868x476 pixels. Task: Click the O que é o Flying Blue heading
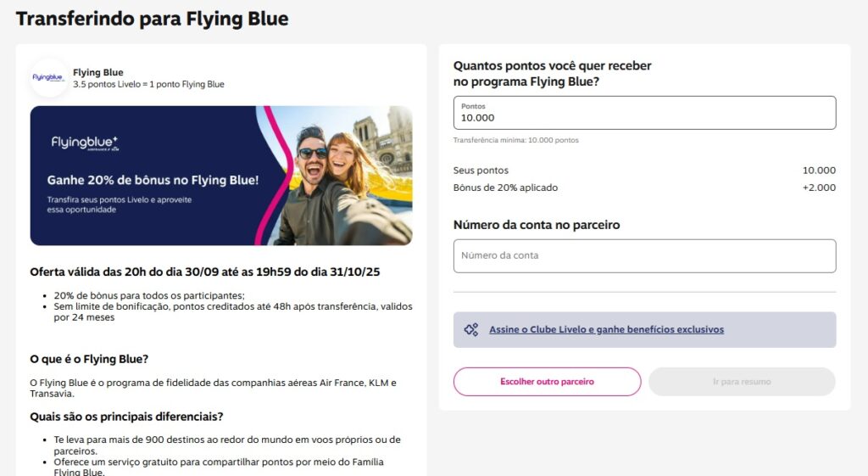89,359
